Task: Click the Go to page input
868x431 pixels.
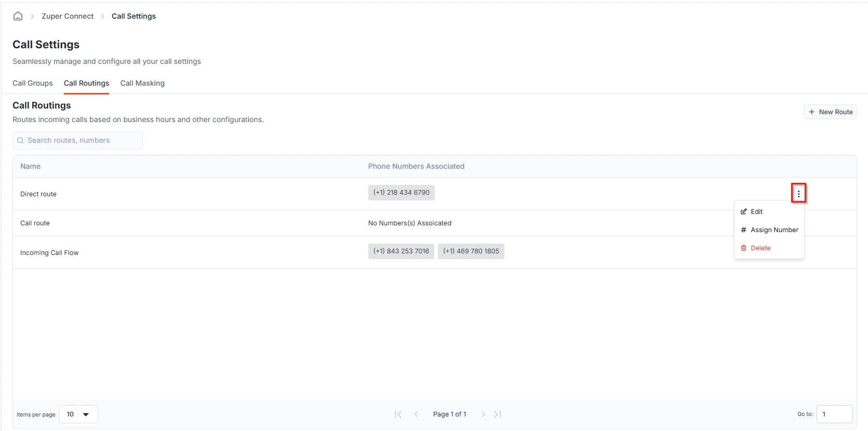Action: [x=834, y=414]
